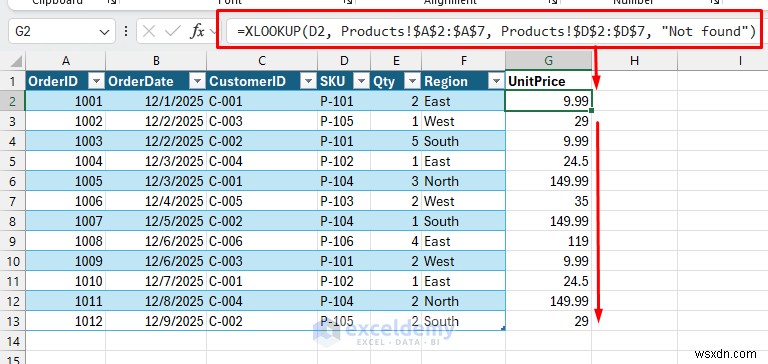Select cell G7 showing 35
Image resolution: width=768 pixels, height=364 pixels.
coord(549,201)
